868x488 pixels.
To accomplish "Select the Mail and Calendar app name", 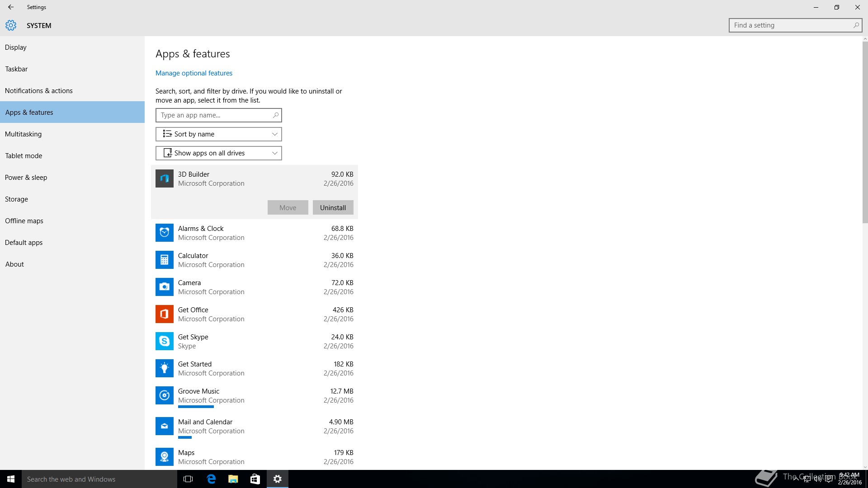I will (x=205, y=422).
